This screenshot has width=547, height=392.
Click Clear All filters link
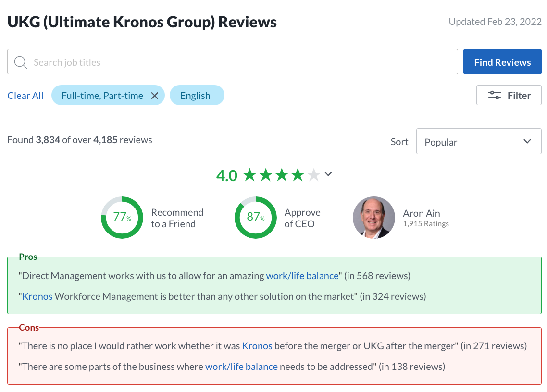coord(25,96)
